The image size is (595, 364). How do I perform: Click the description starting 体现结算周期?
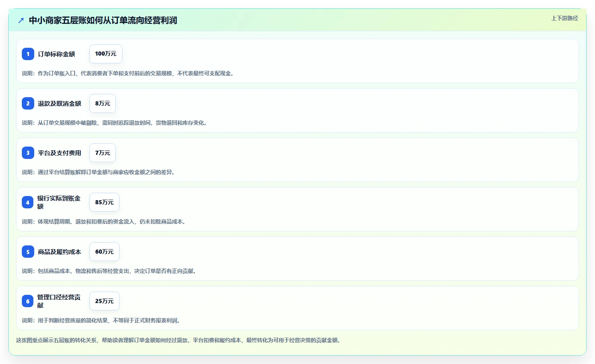click(x=104, y=222)
